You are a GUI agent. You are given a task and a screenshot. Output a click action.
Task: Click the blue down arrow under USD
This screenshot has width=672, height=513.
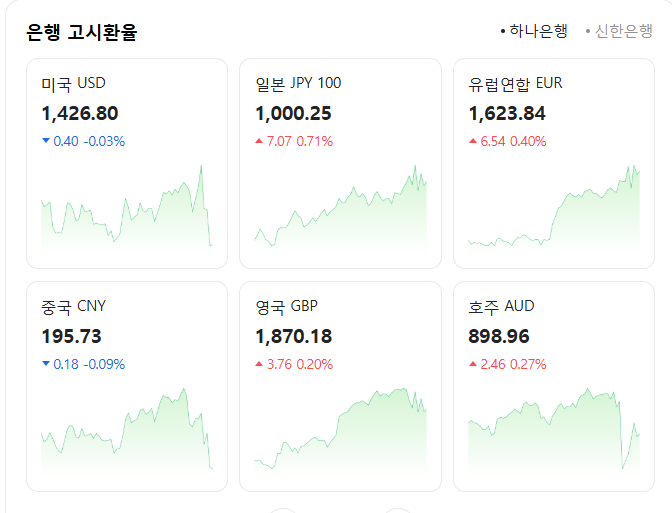click(x=46, y=141)
